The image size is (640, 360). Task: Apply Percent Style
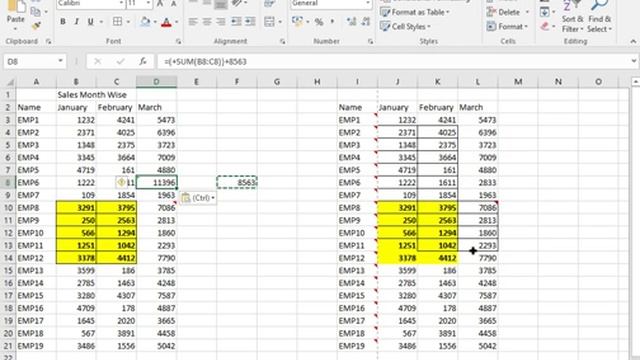[x=319, y=22]
